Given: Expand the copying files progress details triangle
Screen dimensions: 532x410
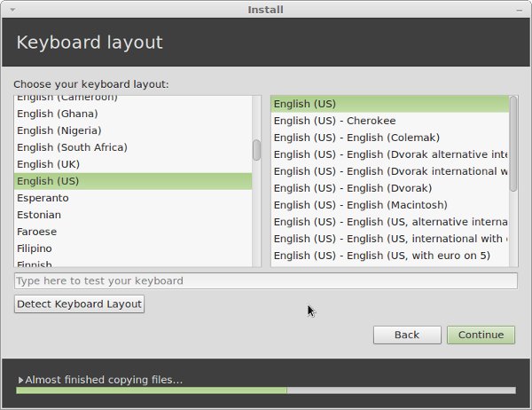Looking at the screenshot, I should point(20,380).
